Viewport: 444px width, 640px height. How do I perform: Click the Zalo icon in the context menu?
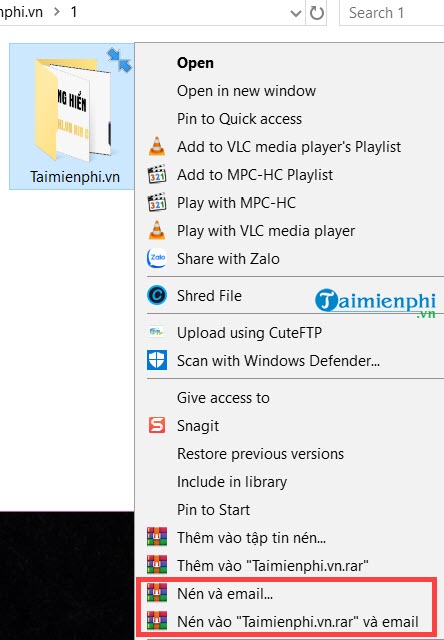(x=157, y=258)
